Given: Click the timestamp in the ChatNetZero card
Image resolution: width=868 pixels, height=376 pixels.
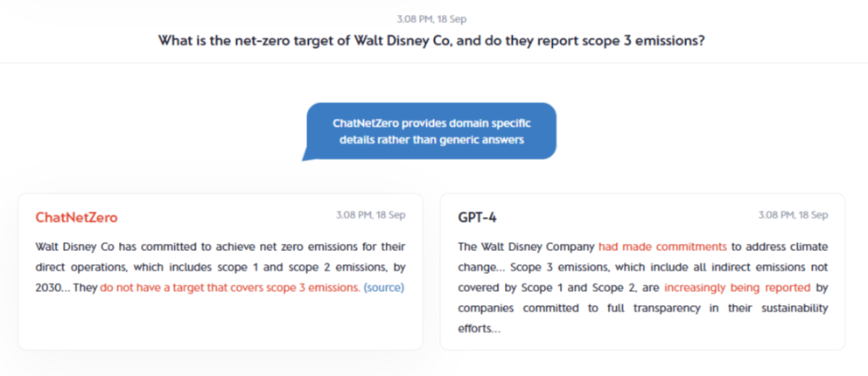Looking at the screenshot, I should tap(370, 215).
